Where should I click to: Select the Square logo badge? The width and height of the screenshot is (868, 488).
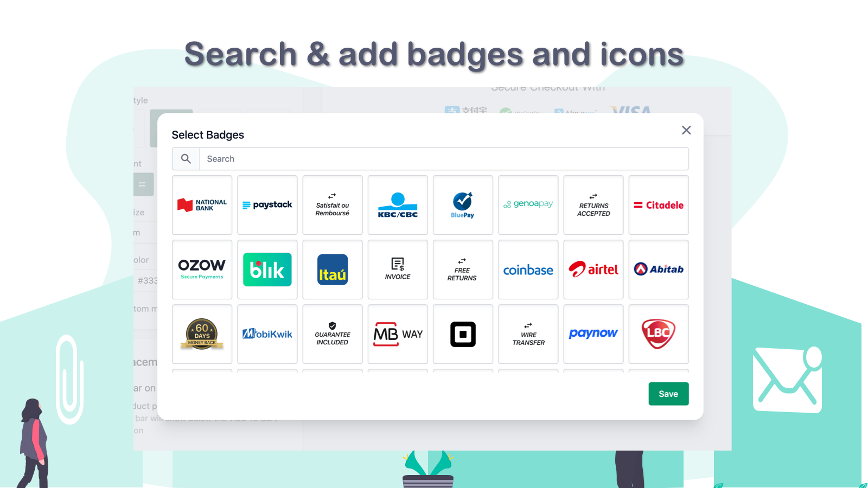pyautogui.click(x=463, y=334)
